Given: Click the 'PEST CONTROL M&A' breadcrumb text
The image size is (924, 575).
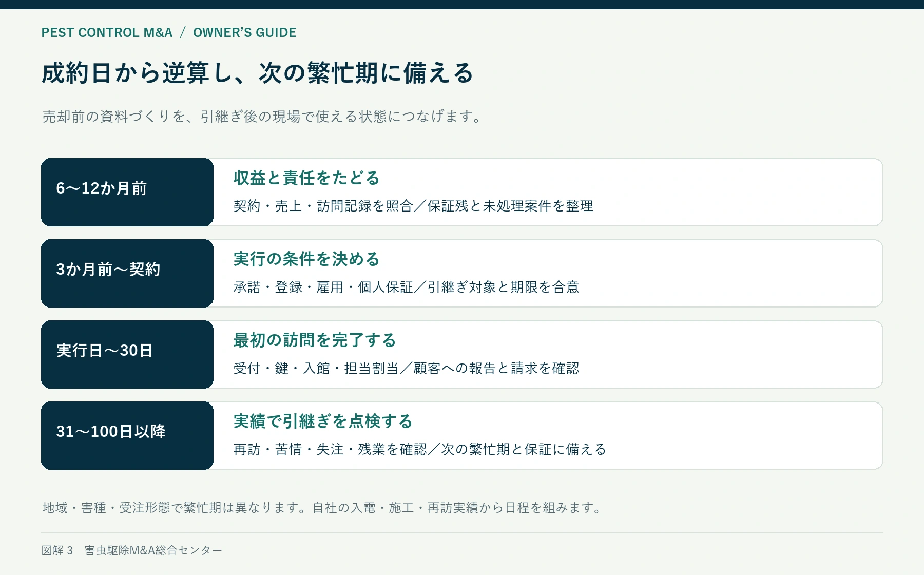Looking at the screenshot, I should point(107,32).
